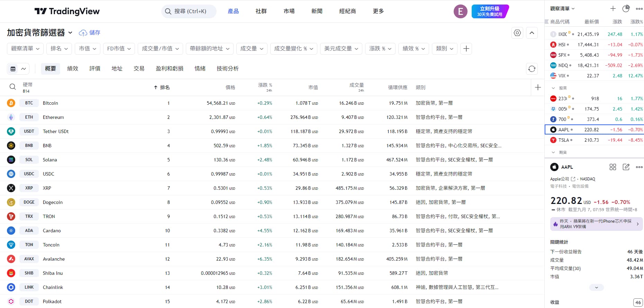The width and height of the screenshot is (644, 308).
Task: Add a table column with the plus icon
Action: click(538, 87)
